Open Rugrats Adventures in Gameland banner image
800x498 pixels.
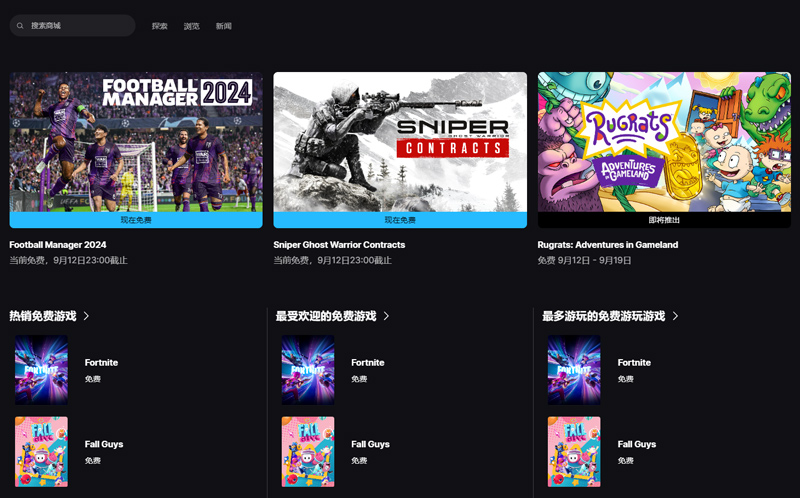tap(664, 142)
